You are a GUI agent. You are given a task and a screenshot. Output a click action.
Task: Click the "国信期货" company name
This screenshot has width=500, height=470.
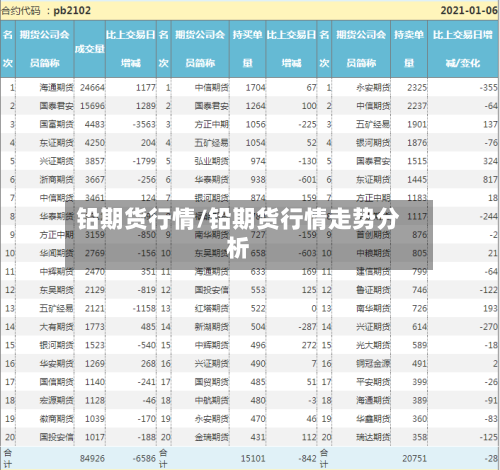click(x=56, y=382)
